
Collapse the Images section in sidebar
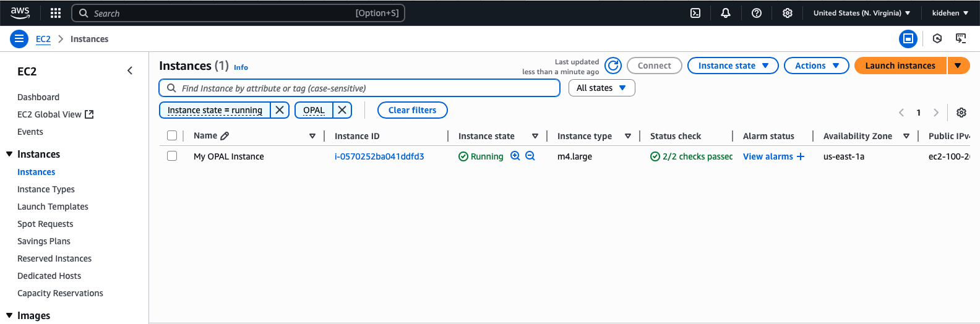coord(9,315)
